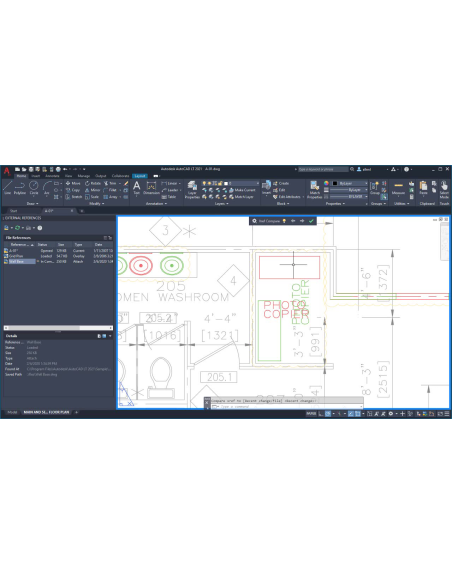Click the keyword search input field
452x584 pixels.
point(323,169)
